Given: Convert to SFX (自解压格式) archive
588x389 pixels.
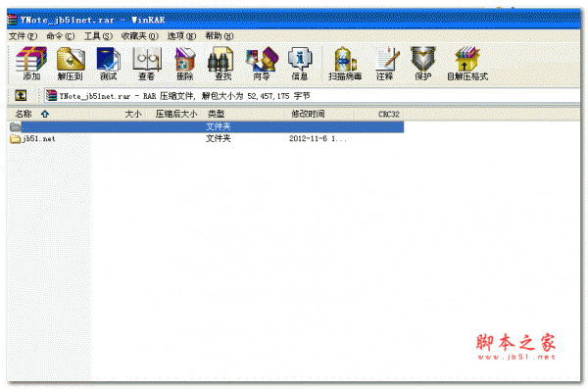Looking at the screenshot, I should pos(467,64).
